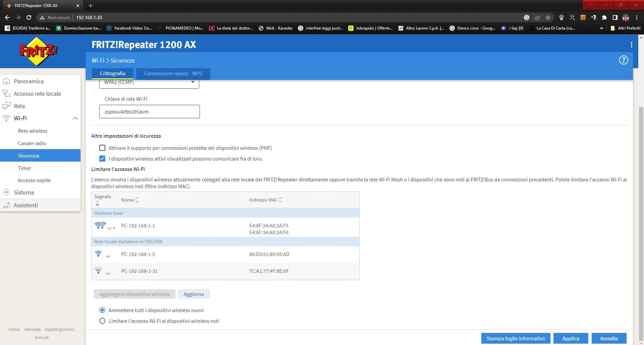644x345 pixels.
Task: Go forward with the browser forward arrow
Action: [x=18, y=17]
